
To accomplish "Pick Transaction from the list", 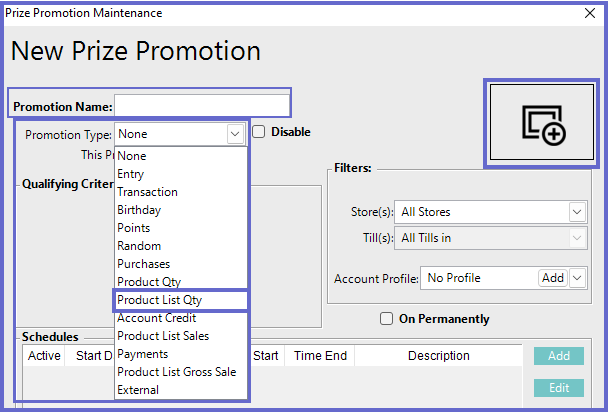I will [147, 192].
